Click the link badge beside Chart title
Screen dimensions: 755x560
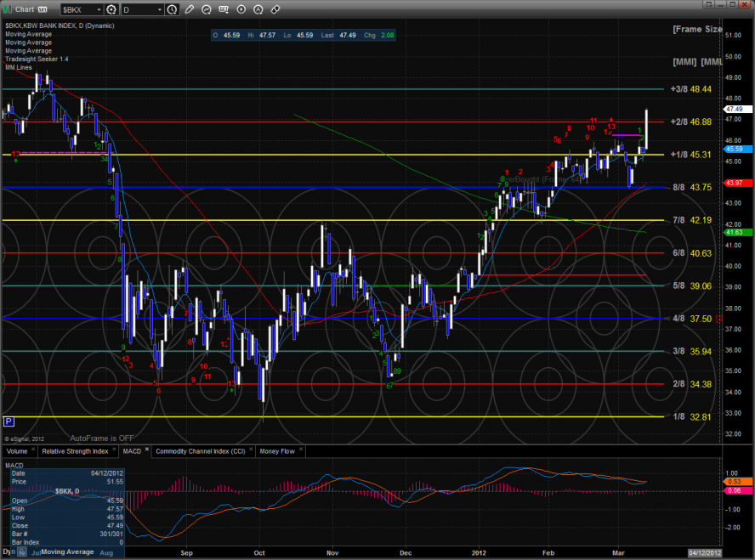[41, 9]
